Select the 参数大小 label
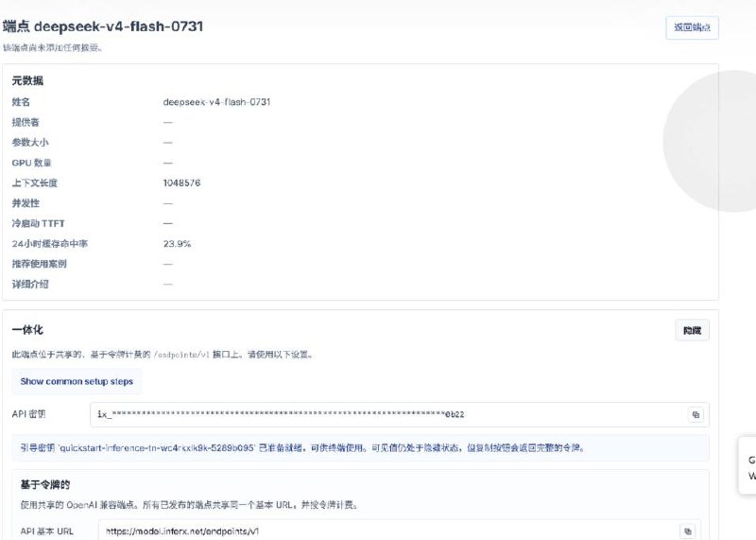756x540 pixels. [30, 143]
